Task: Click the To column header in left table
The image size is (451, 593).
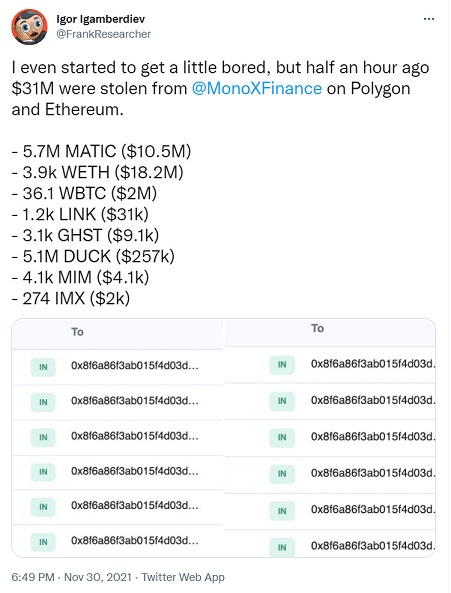Action: (x=77, y=332)
